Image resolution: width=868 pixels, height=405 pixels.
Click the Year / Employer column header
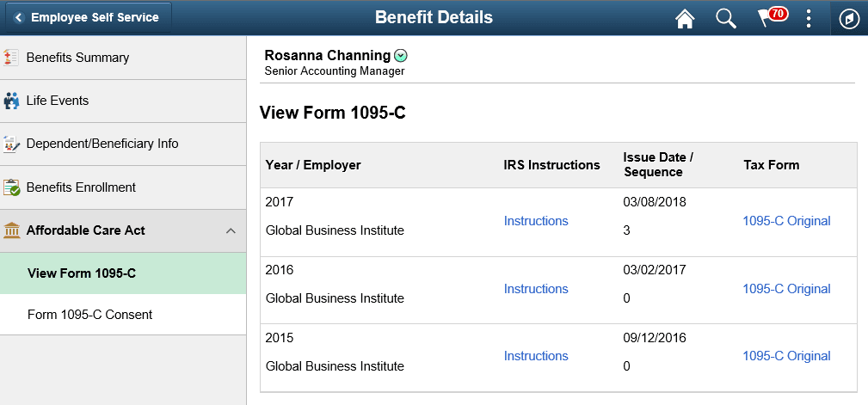point(313,165)
